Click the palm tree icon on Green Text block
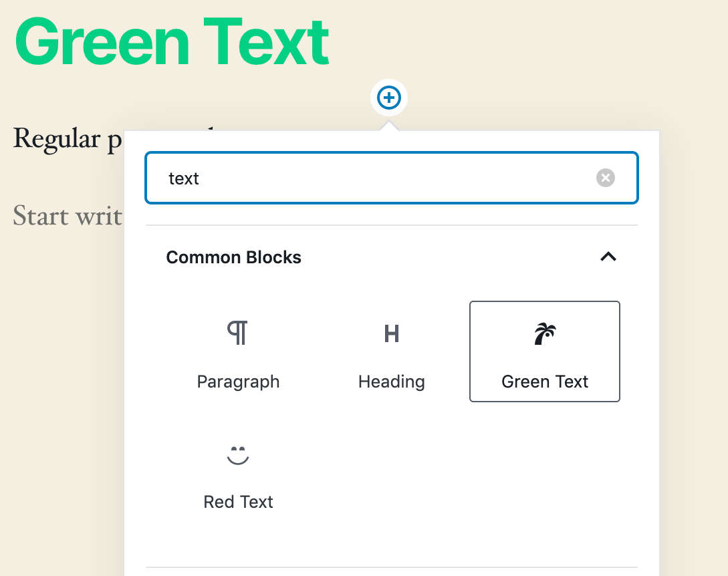 click(x=544, y=332)
